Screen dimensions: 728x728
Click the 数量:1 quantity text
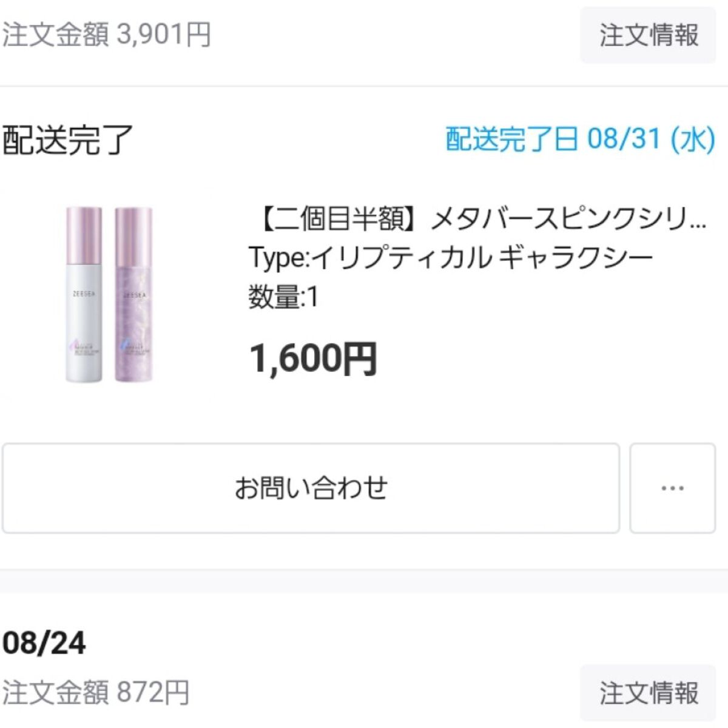pos(283,297)
